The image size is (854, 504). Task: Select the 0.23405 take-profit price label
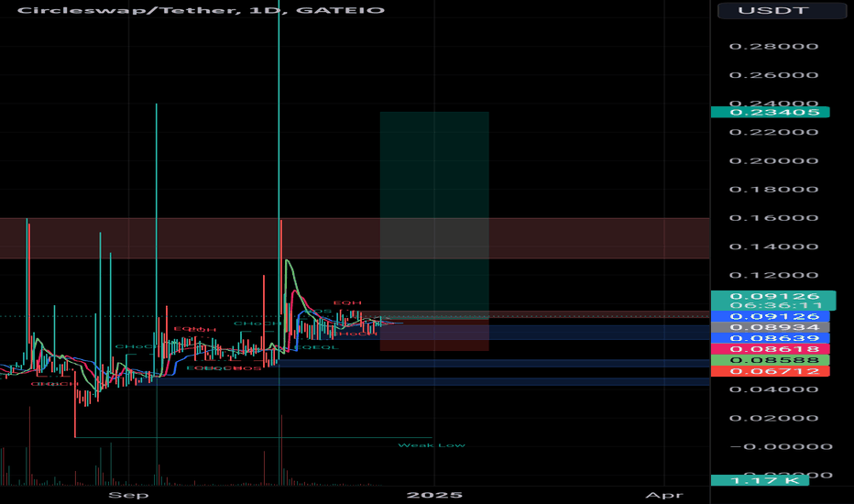pos(770,112)
